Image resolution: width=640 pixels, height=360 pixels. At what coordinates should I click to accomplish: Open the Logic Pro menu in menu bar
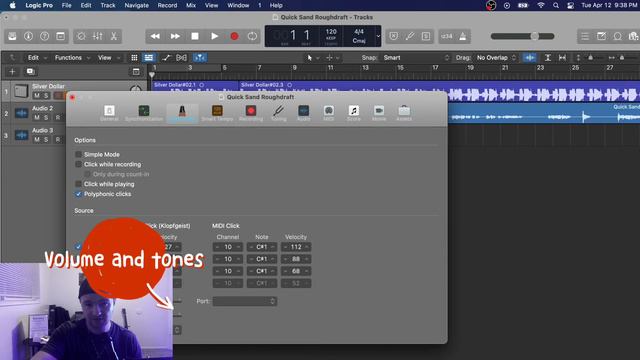tap(39, 5)
